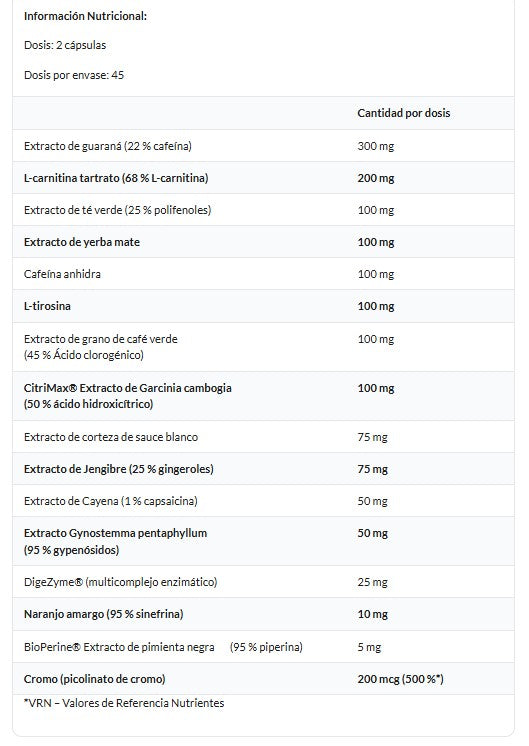Click 'Naranjo amargo (95 % sinefrina)'

coord(104,614)
